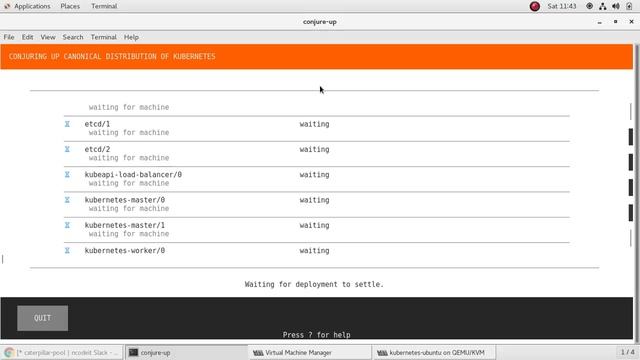The height and width of the screenshot is (360, 640).
Task: Open the volume speaker icon in top panel
Action: point(616,6)
